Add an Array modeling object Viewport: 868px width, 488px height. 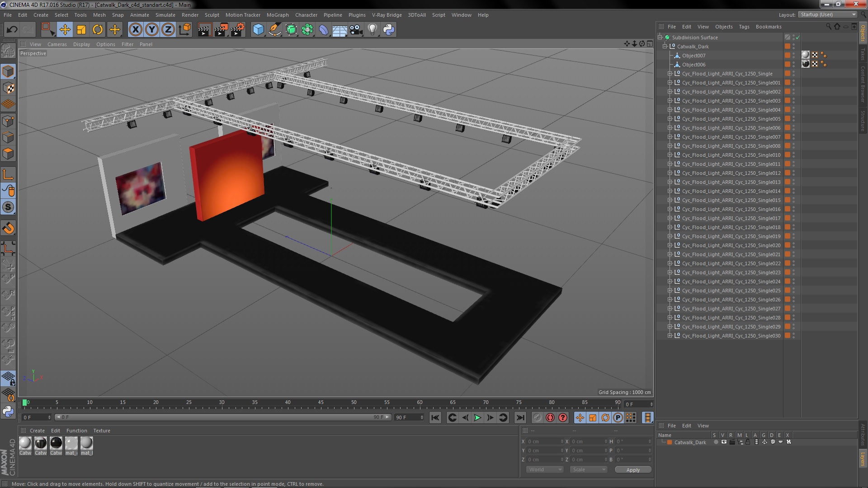click(x=307, y=30)
